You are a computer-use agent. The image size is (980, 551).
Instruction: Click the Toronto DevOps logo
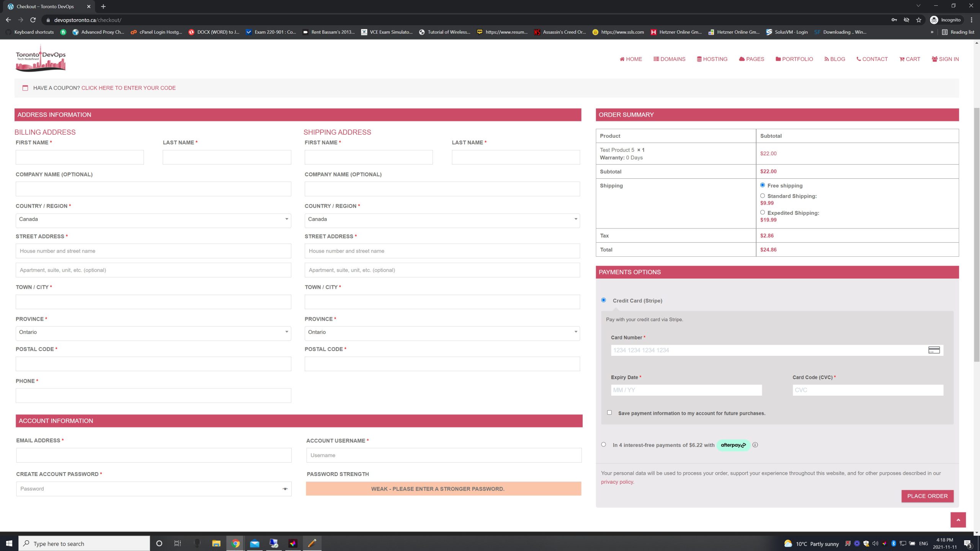pyautogui.click(x=41, y=59)
